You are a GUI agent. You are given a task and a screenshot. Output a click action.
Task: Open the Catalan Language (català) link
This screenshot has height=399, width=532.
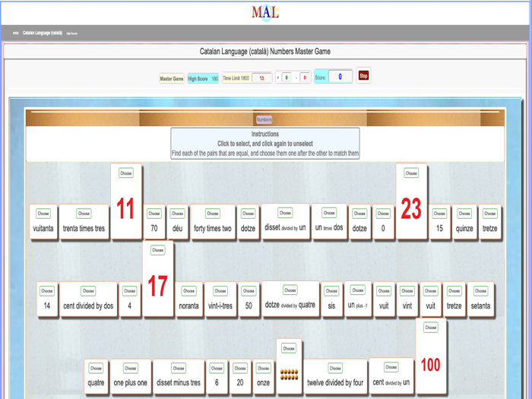(43, 33)
